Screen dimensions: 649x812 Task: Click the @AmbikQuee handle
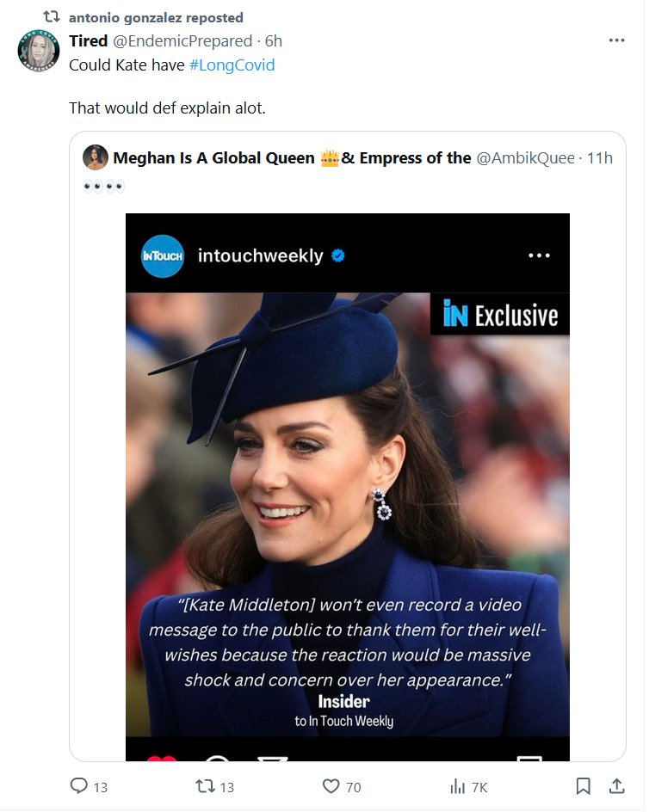[525, 158]
